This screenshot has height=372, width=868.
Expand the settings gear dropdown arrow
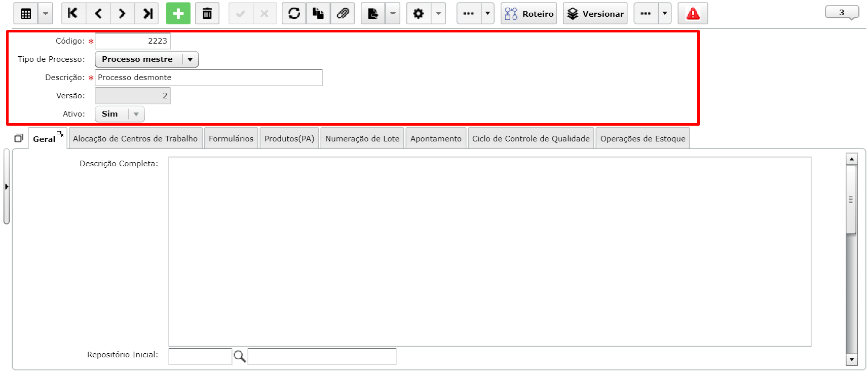pyautogui.click(x=439, y=14)
